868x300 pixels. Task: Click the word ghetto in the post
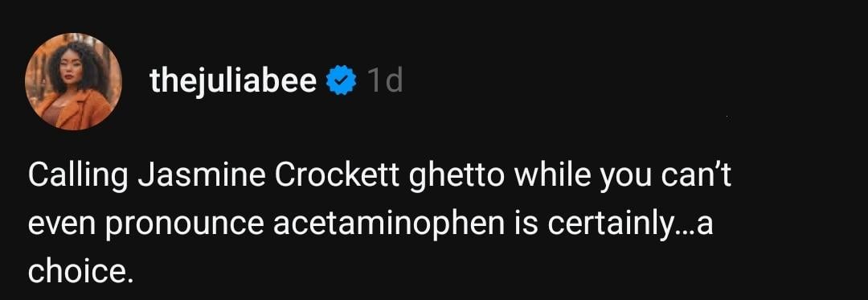(457, 178)
